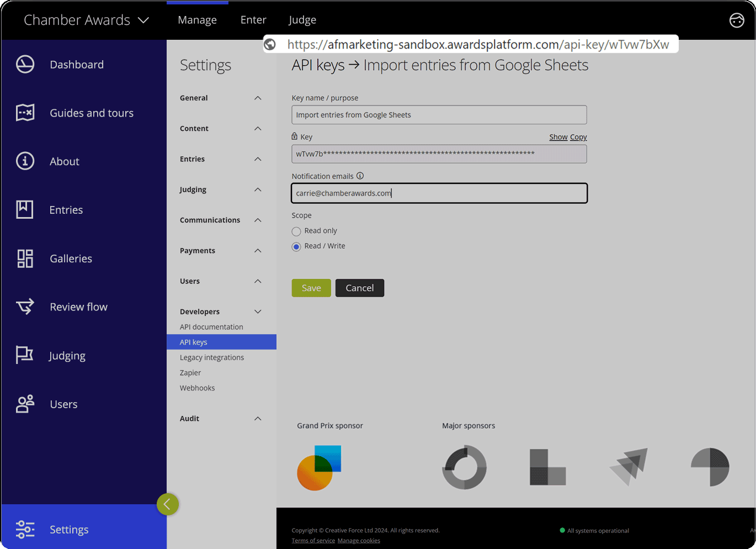Expand the Communications settings section

coord(257,220)
